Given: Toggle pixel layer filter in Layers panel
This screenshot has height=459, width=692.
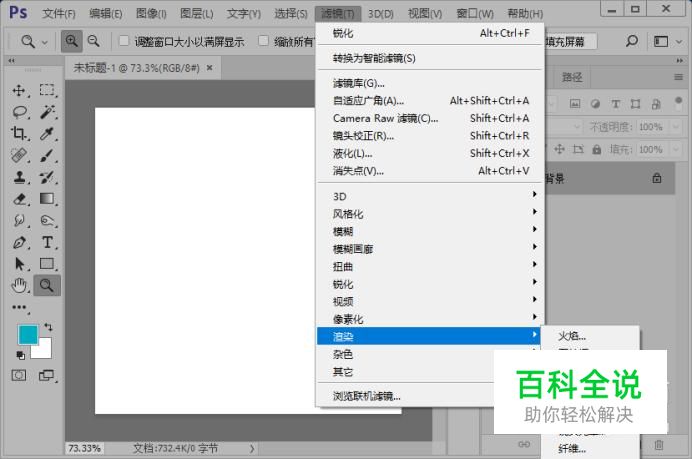Looking at the screenshot, I should (x=575, y=104).
